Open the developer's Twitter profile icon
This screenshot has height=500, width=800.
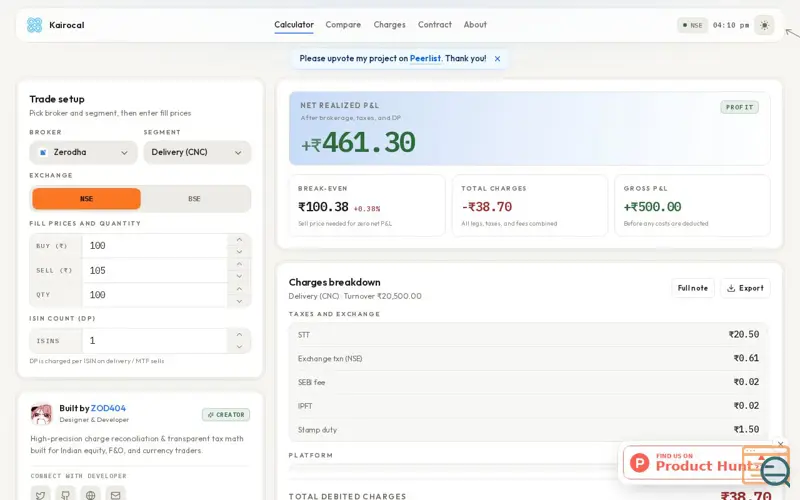click(x=40, y=495)
